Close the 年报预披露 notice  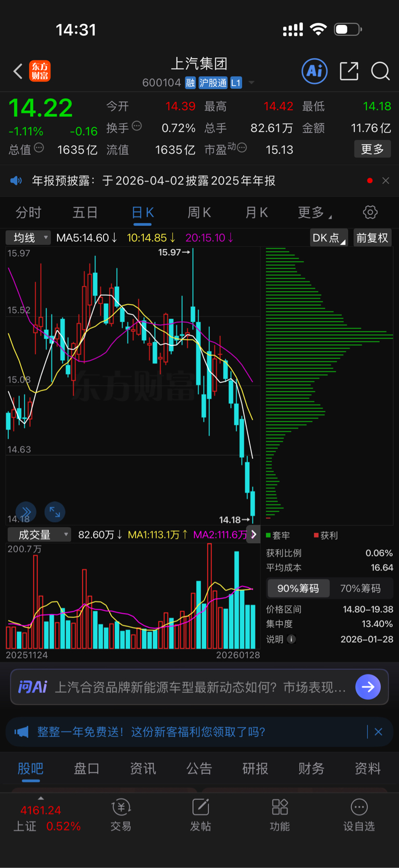click(385, 180)
